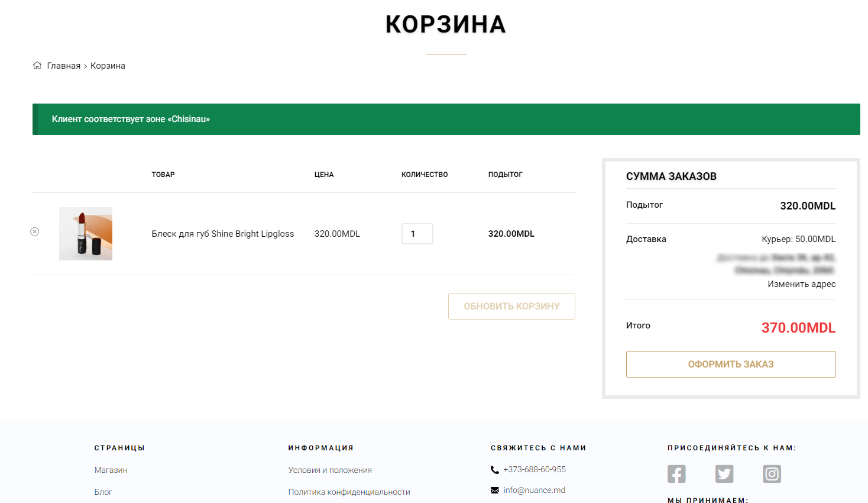Open the Instagram profile icon

tap(772, 474)
